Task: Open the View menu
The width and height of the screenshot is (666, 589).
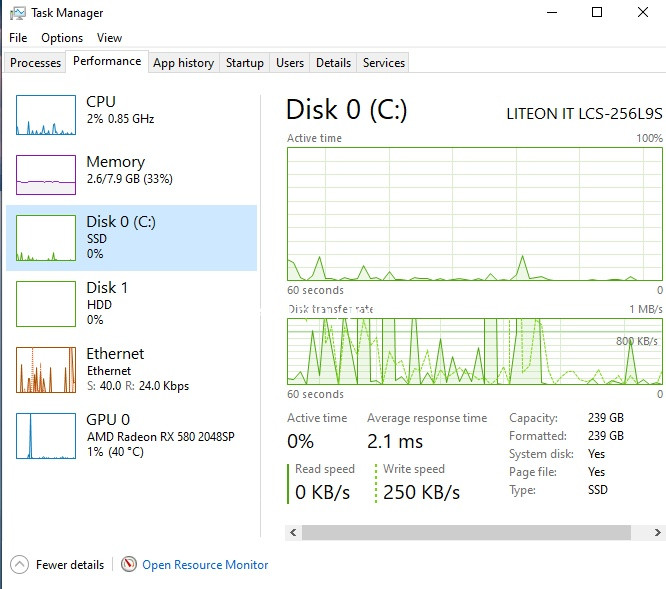Action: [110, 38]
